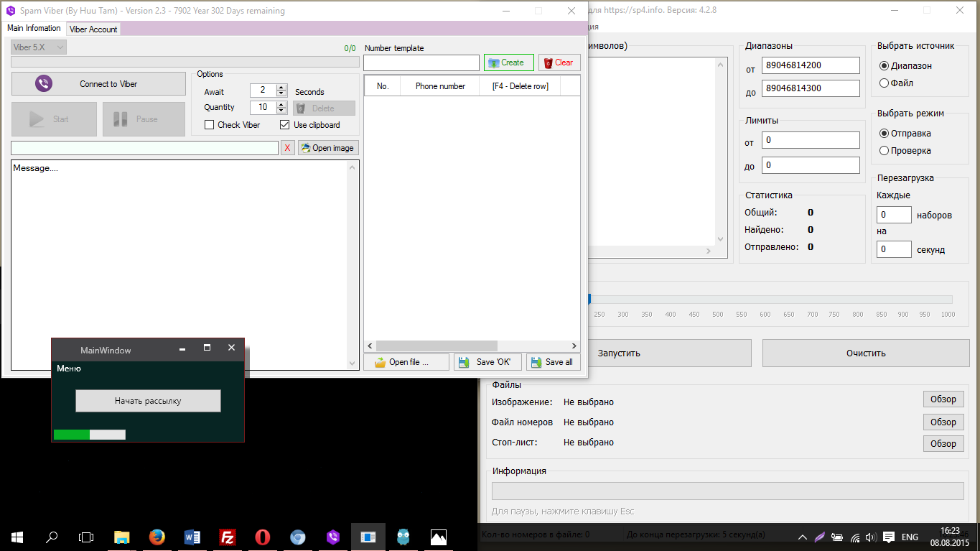
Task: Select the Отправка mode radio button
Action: tap(885, 133)
